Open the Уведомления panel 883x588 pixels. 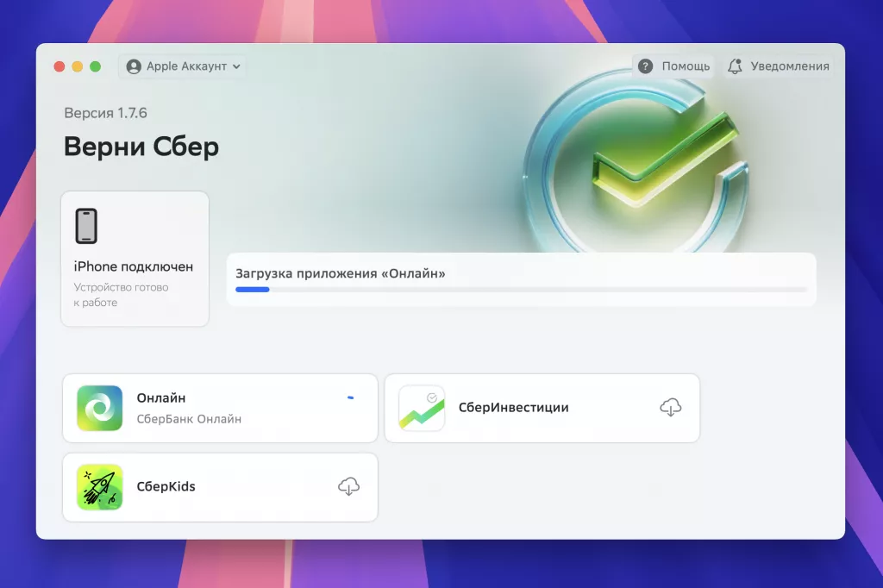pos(779,66)
